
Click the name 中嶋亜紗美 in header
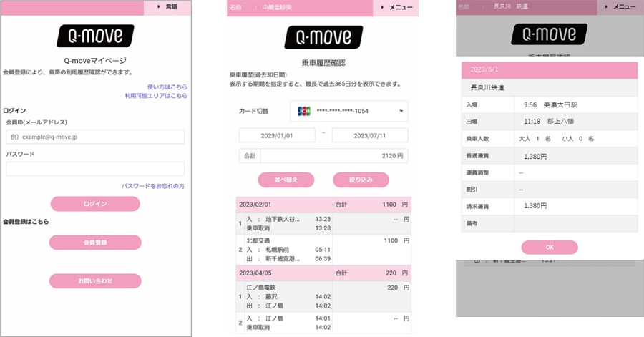click(277, 7)
